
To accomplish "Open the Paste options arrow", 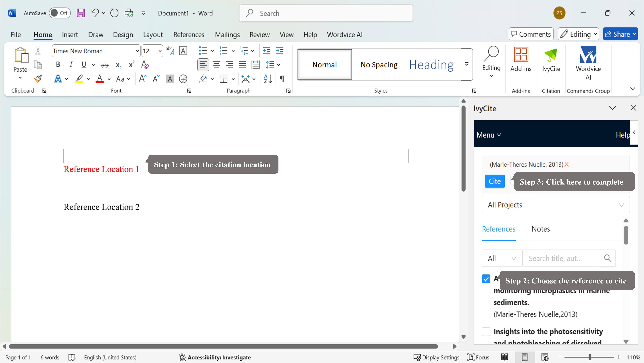I will coord(20,78).
